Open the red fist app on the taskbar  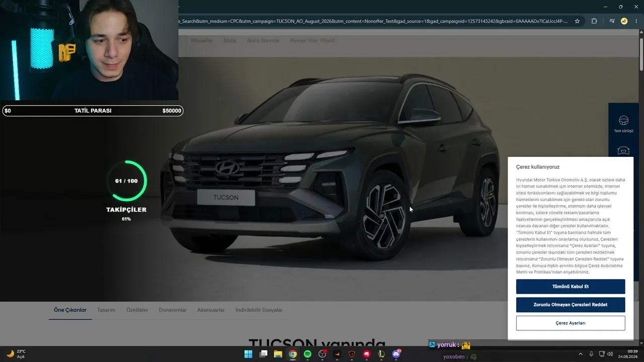click(367, 354)
